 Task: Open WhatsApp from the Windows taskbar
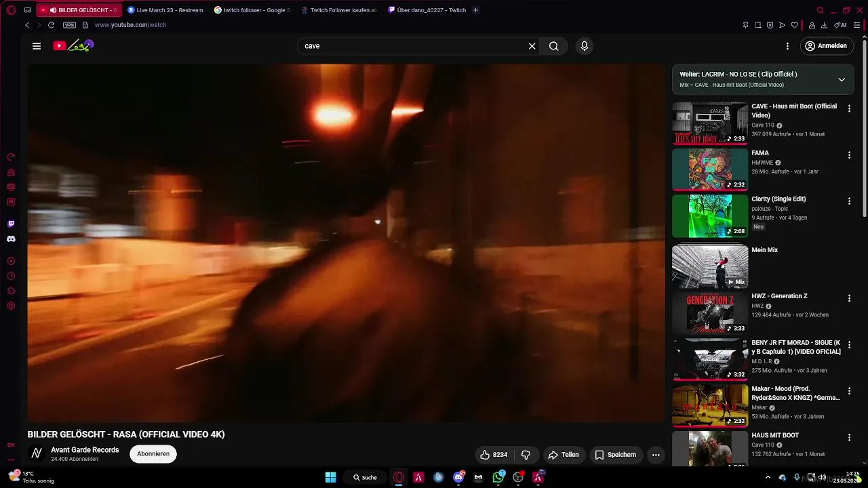click(498, 477)
